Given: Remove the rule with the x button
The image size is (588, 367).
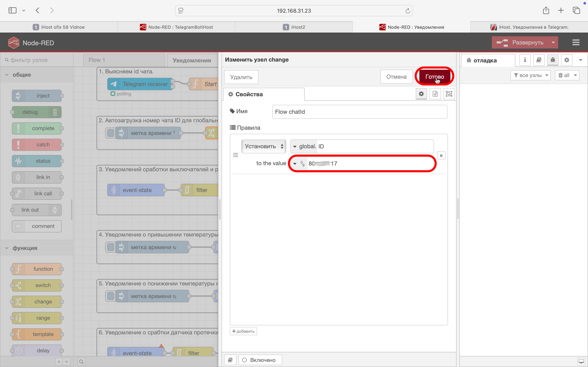Looking at the screenshot, I should coord(441,156).
